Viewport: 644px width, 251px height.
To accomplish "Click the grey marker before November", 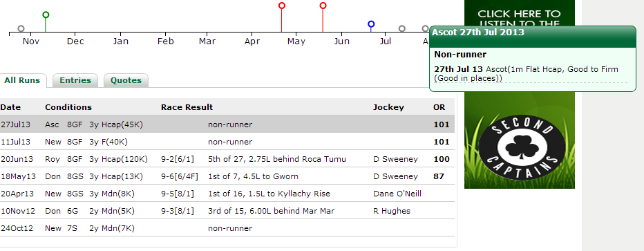I will point(21,28).
